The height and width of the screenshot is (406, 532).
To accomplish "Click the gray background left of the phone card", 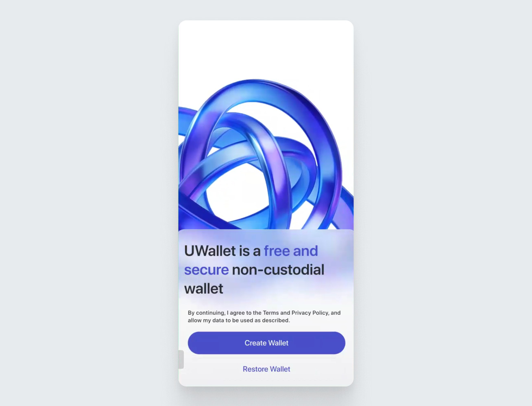I will tap(89, 203).
